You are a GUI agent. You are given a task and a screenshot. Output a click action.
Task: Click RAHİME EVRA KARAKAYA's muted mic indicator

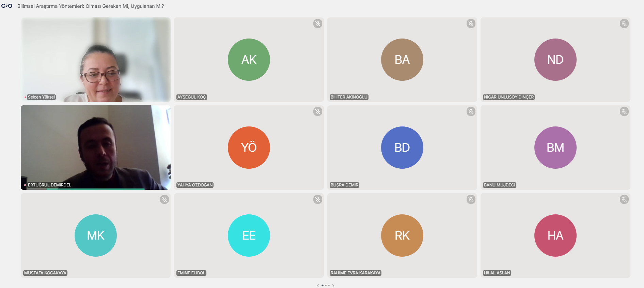pos(471,199)
